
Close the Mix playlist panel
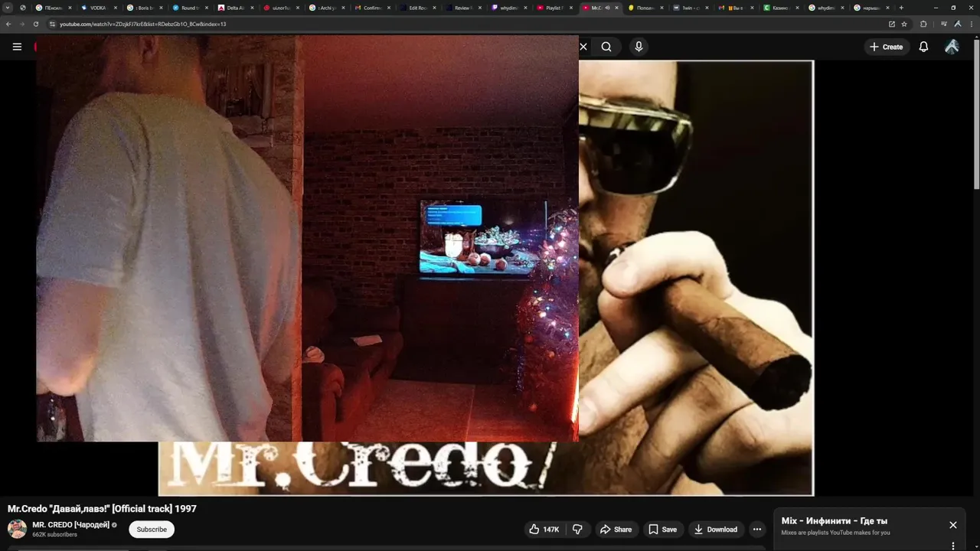tap(953, 525)
